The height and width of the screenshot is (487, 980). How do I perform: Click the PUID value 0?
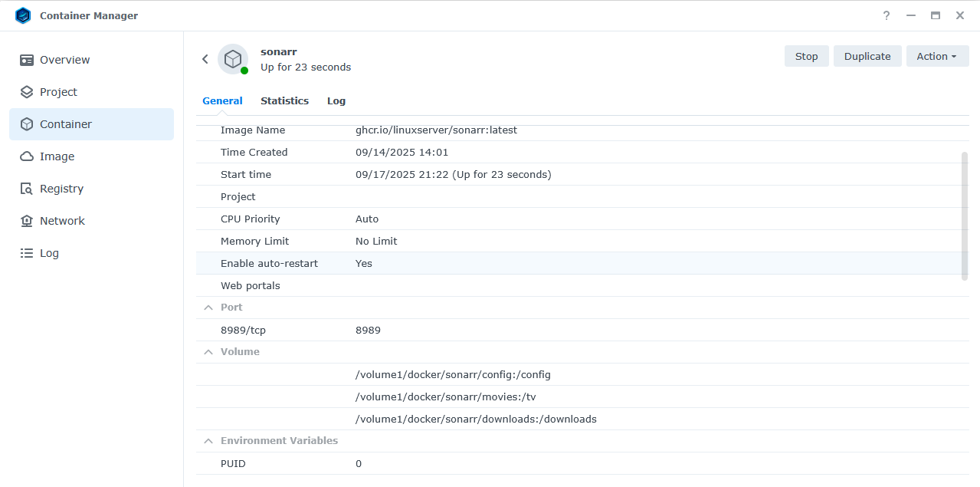(359, 464)
